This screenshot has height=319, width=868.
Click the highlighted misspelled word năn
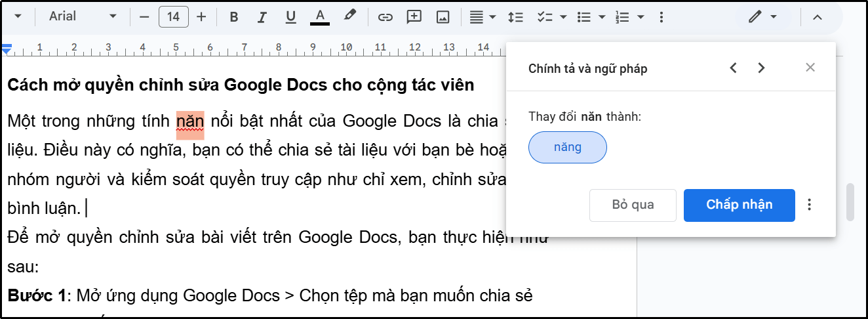click(x=190, y=121)
